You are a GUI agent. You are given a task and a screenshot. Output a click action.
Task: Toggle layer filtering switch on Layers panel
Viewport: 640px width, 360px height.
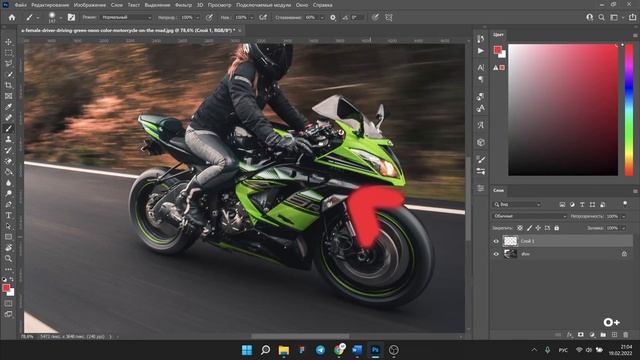625,203
